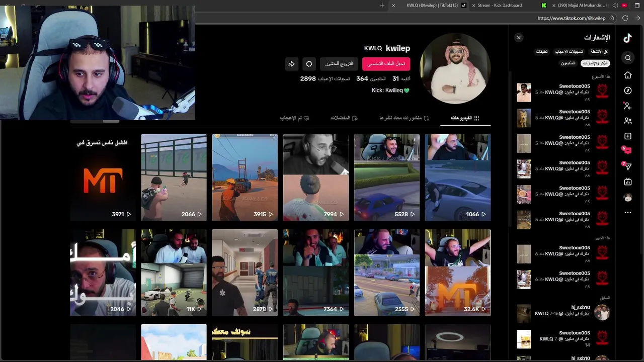Click the 'الترويج للمنشور' promote post button
Viewport: 644px width, 362px height.
coord(339,64)
